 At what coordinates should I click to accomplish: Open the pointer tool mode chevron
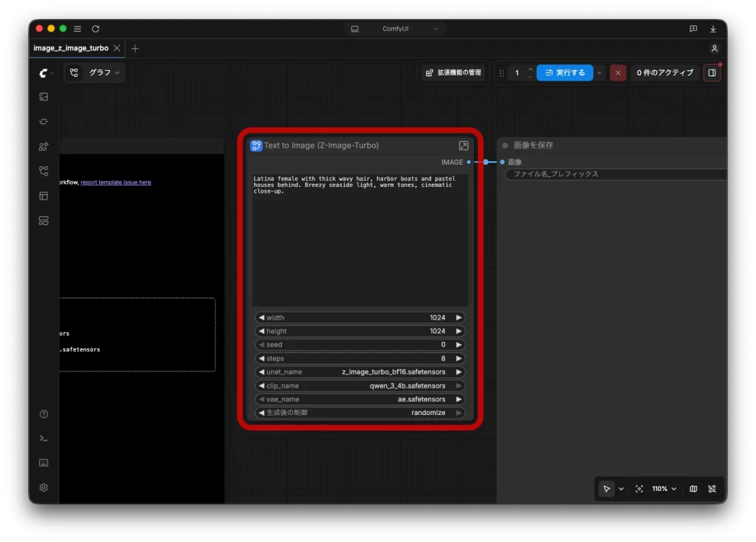point(621,489)
